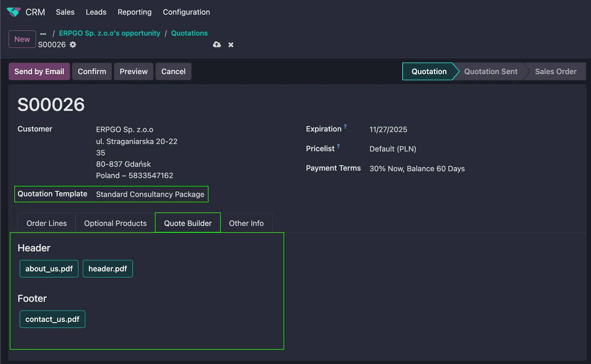Open the Quotation Template dropdown field
This screenshot has width=591, height=364.
point(150,194)
